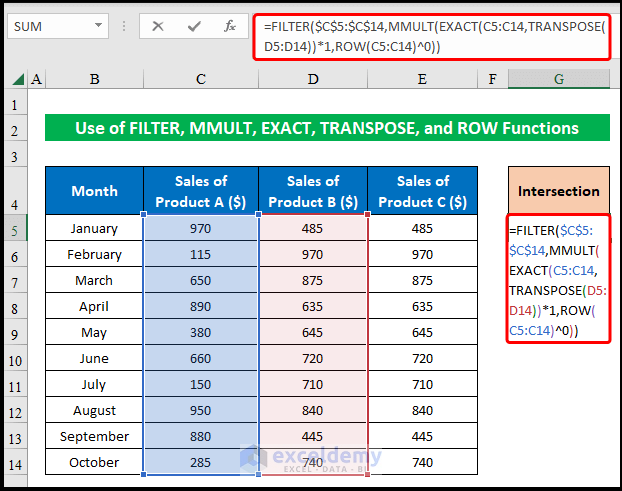Click inside the SUM Name Box
The height and width of the screenshot is (491, 622).
click(x=50, y=26)
